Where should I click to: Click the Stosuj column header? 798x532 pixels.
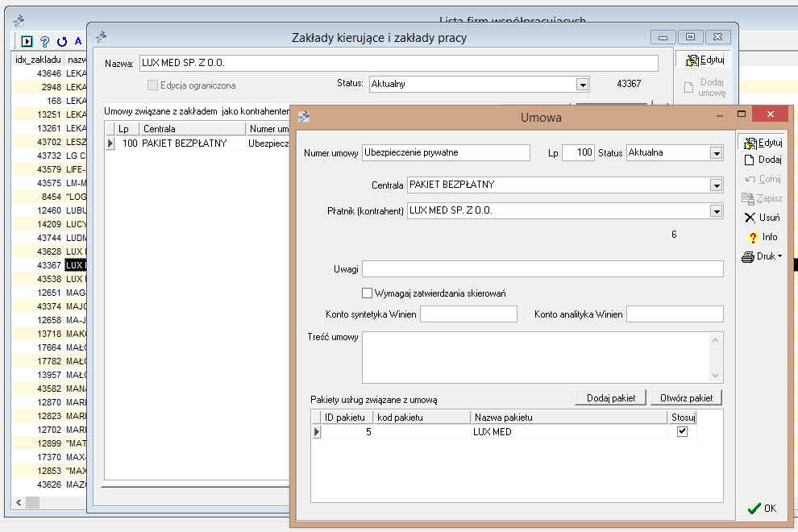point(682,418)
